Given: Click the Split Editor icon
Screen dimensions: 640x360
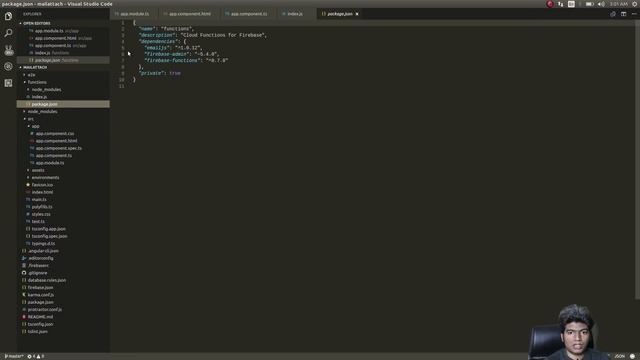Looking at the screenshot, I should 623,14.
